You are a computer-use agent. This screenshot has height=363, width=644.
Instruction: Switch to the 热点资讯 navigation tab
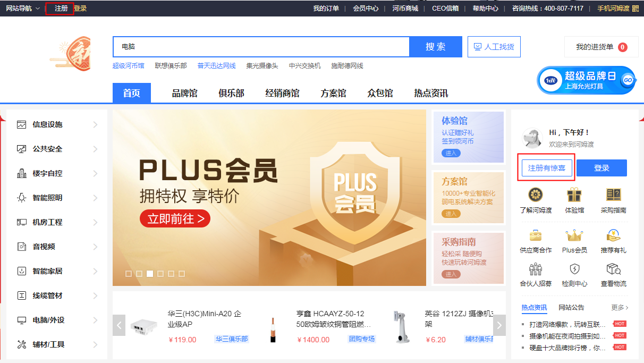[431, 94]
